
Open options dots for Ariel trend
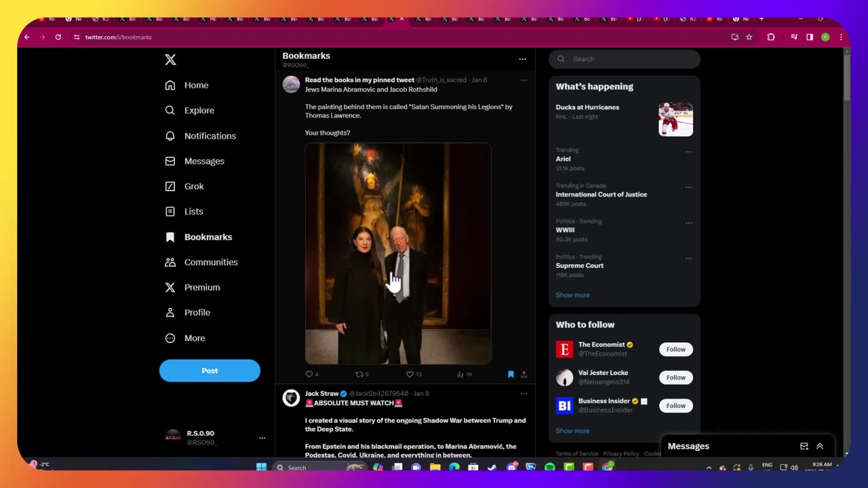pyautogui.click(x=689, y=152)
